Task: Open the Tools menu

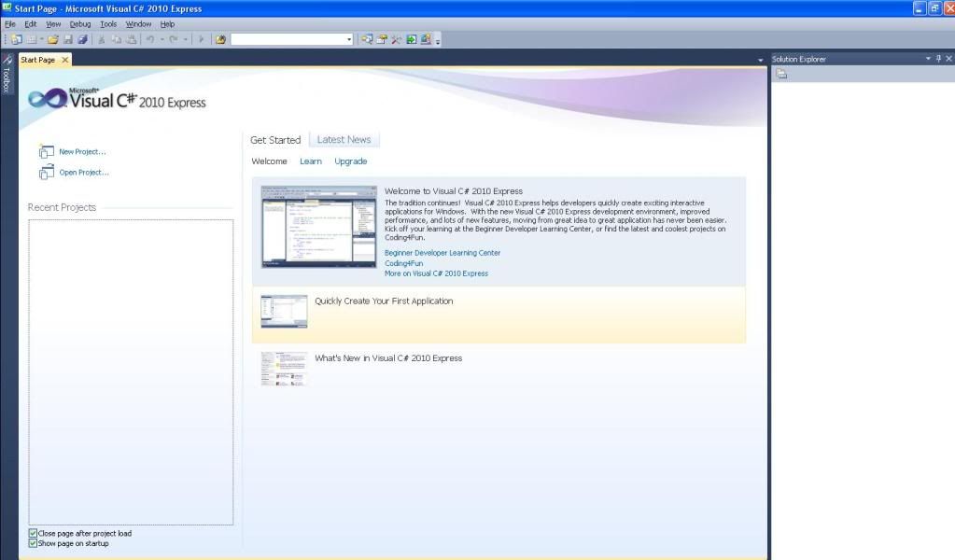Action: (x=108, y=24)
